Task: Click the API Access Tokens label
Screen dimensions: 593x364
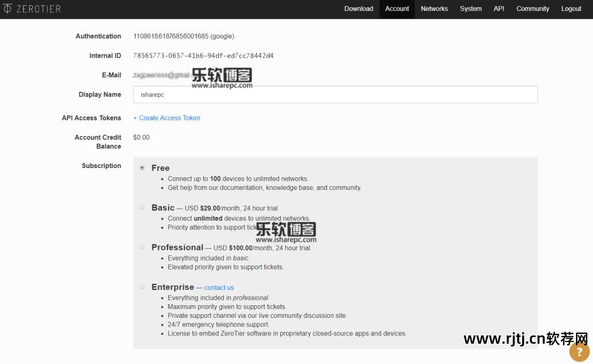Action: (92, 118)
